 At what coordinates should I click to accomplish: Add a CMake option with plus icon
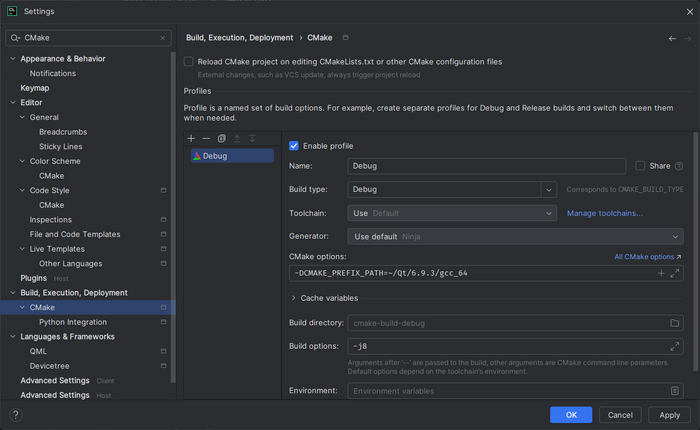[661, 273]
